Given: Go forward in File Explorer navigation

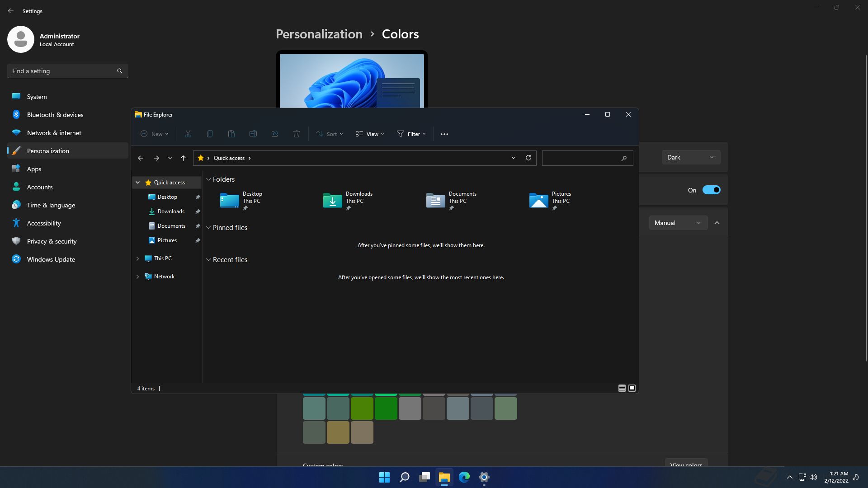Looking at the screenshot, I should click(156, 158).
